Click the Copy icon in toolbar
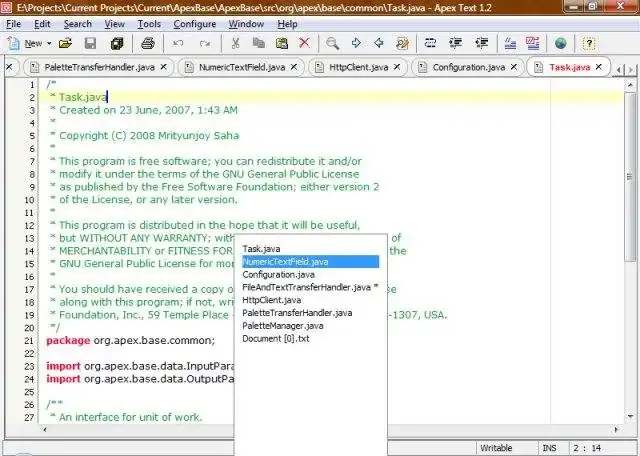The image size is (640, 456). (258, 43)
